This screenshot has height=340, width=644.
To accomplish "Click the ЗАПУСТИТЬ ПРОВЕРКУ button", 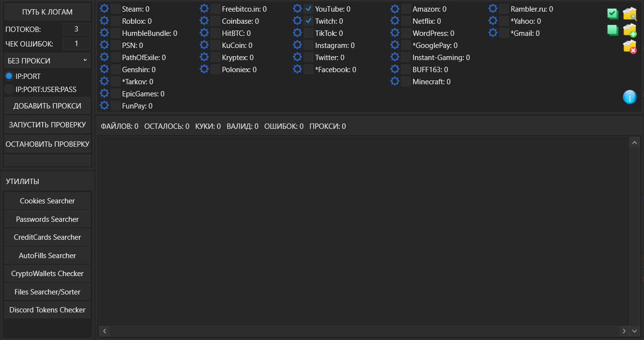I will click(47, 124).
